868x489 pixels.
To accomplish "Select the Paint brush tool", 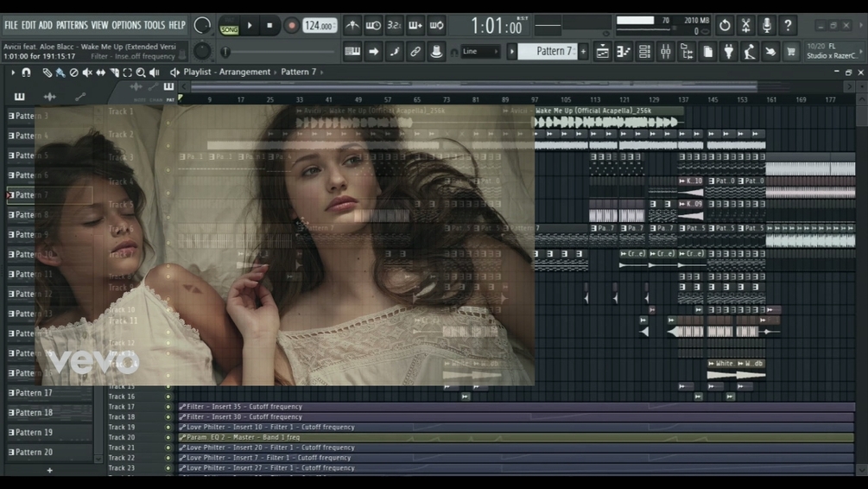I will 60,73.
